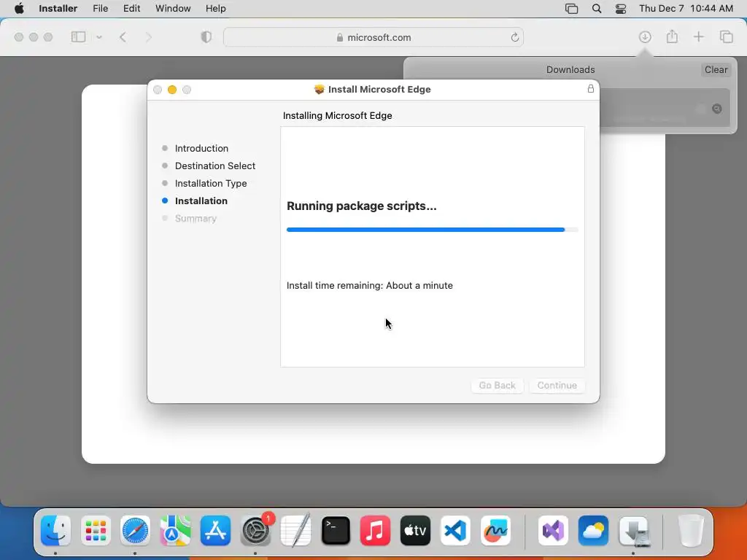
Task: Open Spotlight search in menu bar
Action: point(597,9)
